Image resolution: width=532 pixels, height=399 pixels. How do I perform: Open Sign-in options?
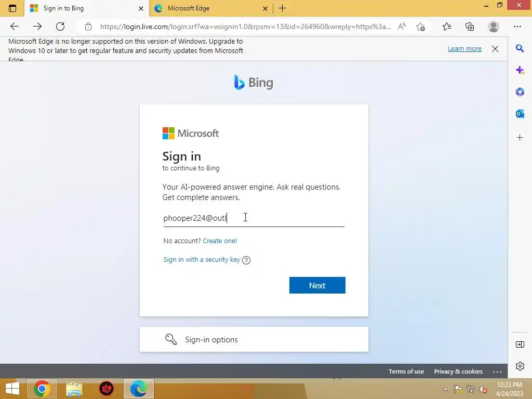tap(254, 339)
